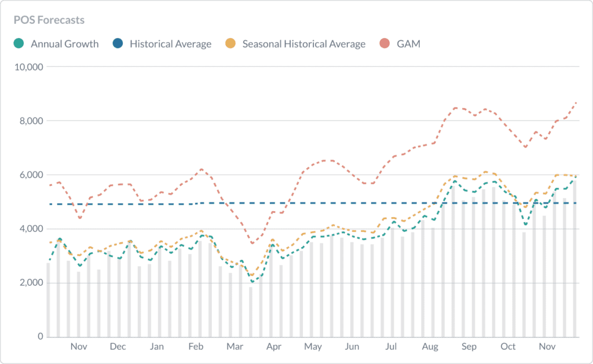Toggle the GAM series label
Screen dimensions: 593x364
(408, 44)
